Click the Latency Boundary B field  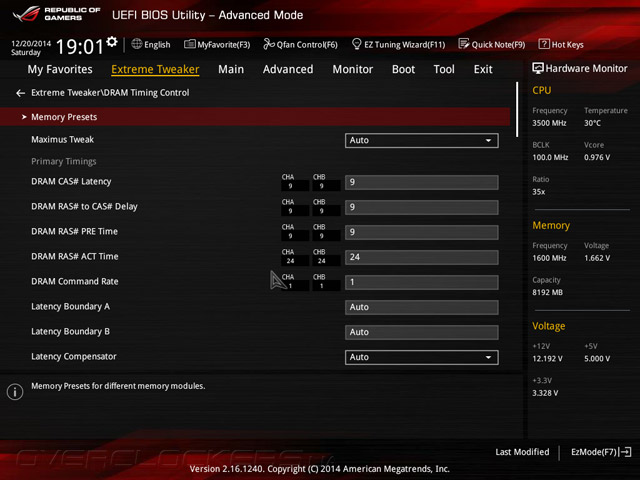tap(422, 332)
